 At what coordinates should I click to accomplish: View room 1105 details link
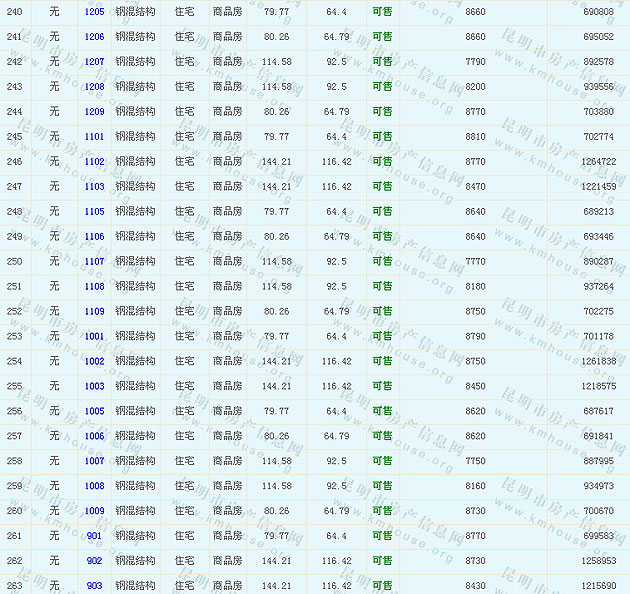pos(94,211)
